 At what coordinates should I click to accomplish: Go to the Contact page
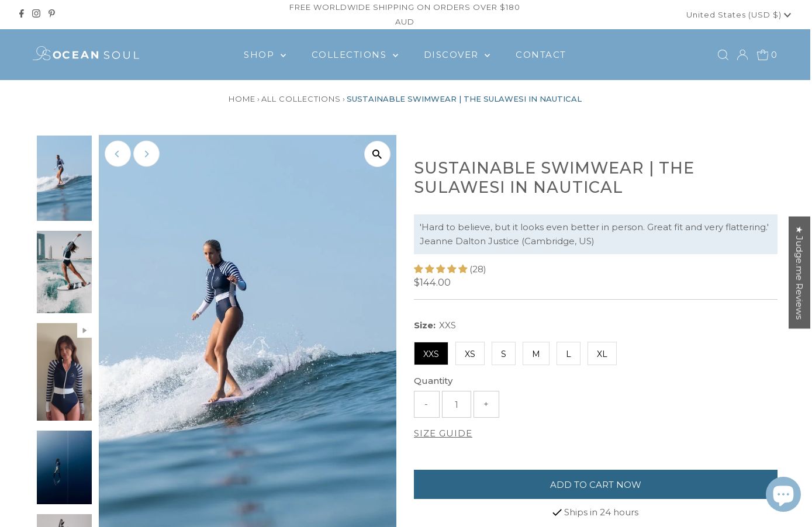coord(541,55)
